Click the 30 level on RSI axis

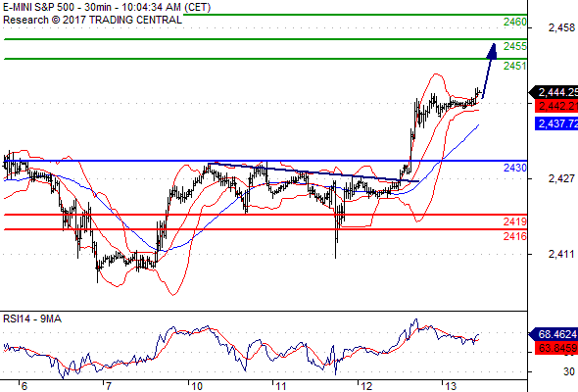point(569,371)
